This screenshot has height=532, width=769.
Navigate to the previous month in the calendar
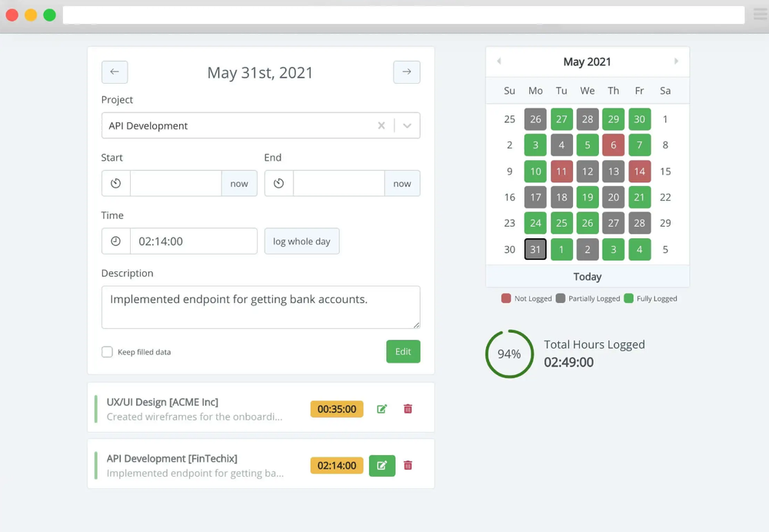tap(498, 61)
